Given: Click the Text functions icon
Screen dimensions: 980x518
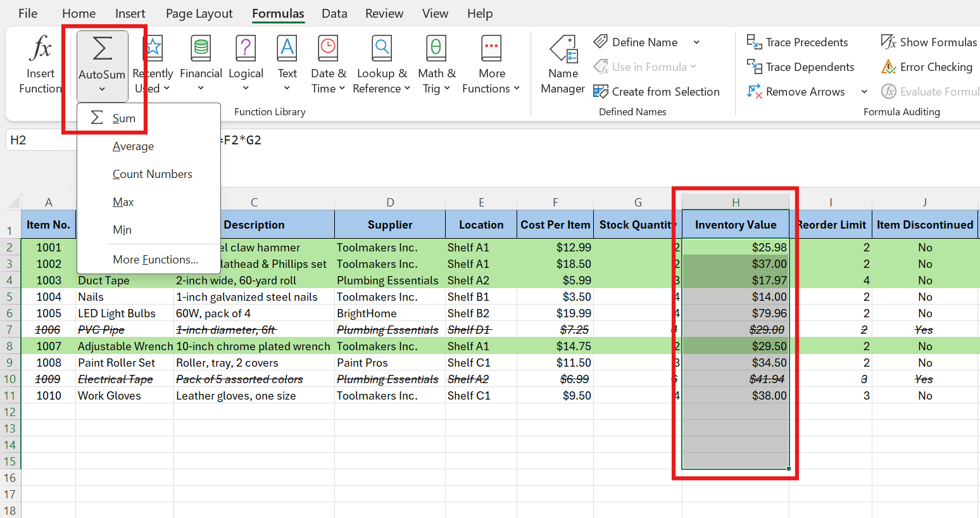Looking at the screenshot, I should pyautogui.click(x=287, y=49).
